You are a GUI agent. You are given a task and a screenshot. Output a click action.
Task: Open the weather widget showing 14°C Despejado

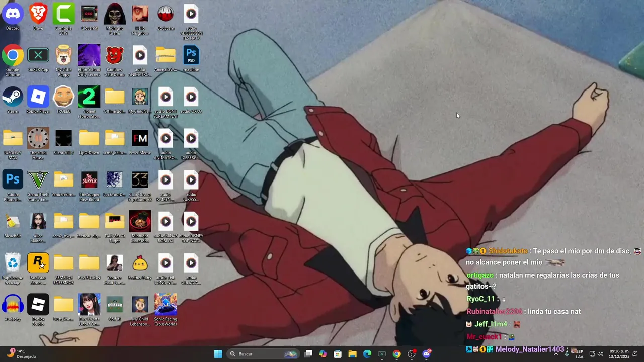pyautogui.click(x=22, y=354)
